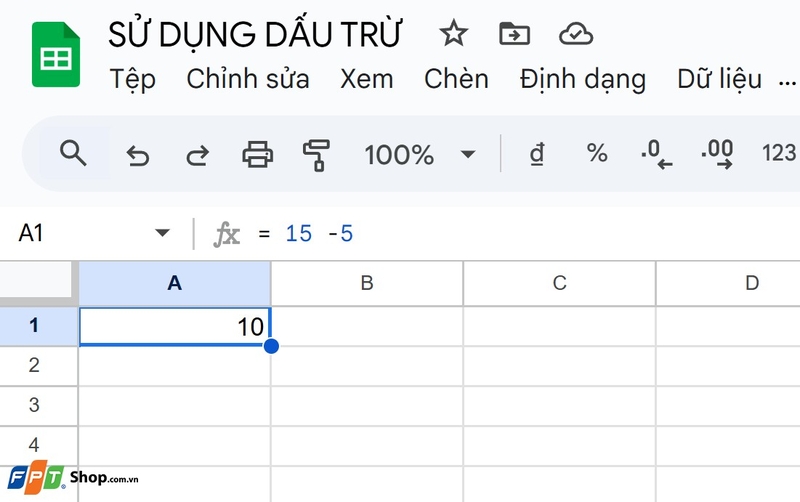Select row 4 header

tap(39, 445)
